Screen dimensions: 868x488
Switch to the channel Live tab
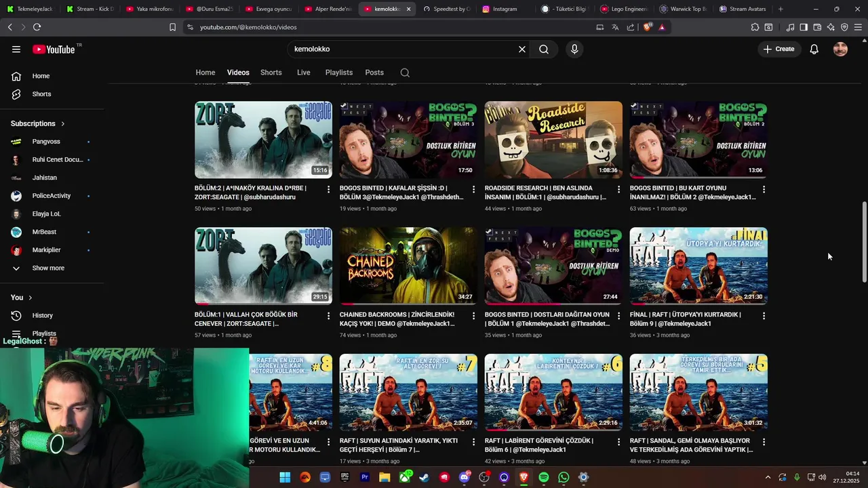pyautogui.click(x=303, y=73)
